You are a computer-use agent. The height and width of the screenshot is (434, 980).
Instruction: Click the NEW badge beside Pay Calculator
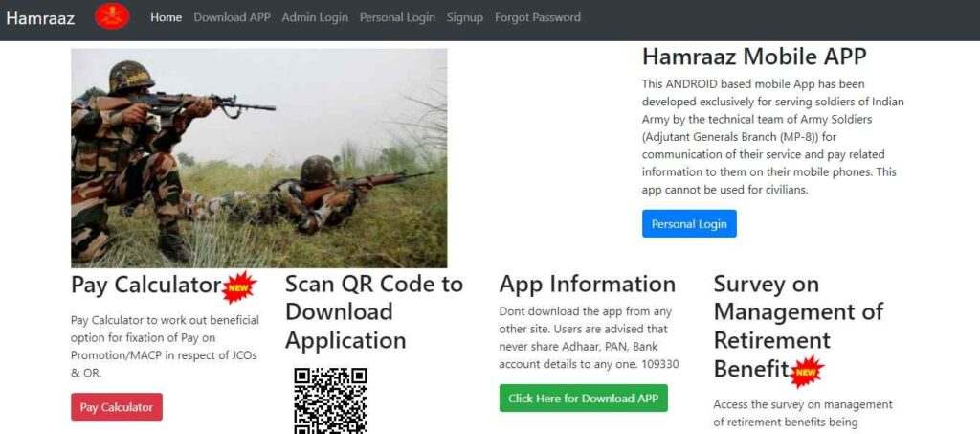[239, 287]
